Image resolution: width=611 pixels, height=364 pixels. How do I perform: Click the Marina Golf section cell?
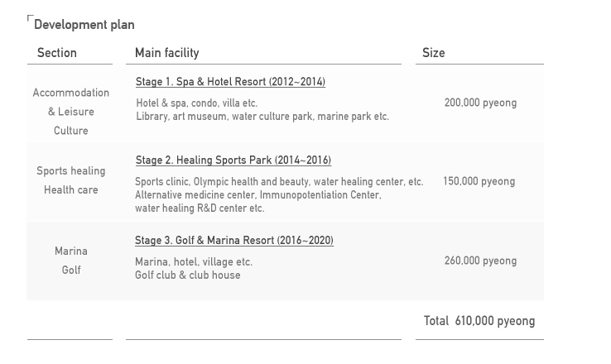click(x=71, y=261)
